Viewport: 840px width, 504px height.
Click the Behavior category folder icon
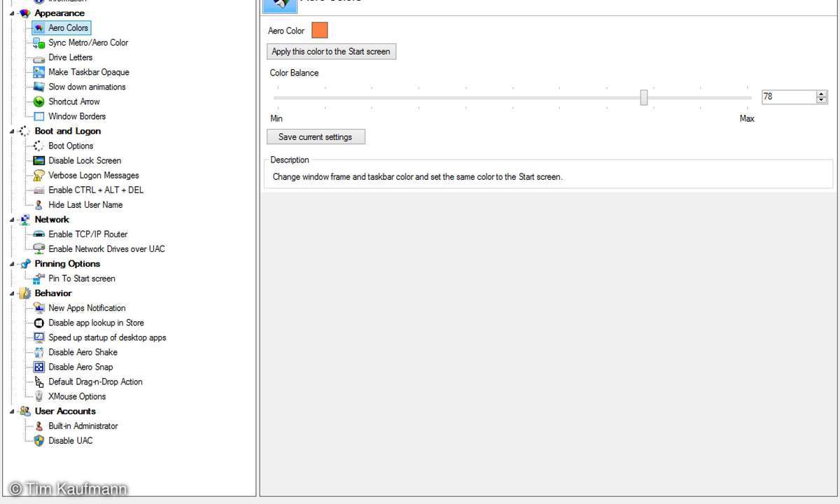24,293
